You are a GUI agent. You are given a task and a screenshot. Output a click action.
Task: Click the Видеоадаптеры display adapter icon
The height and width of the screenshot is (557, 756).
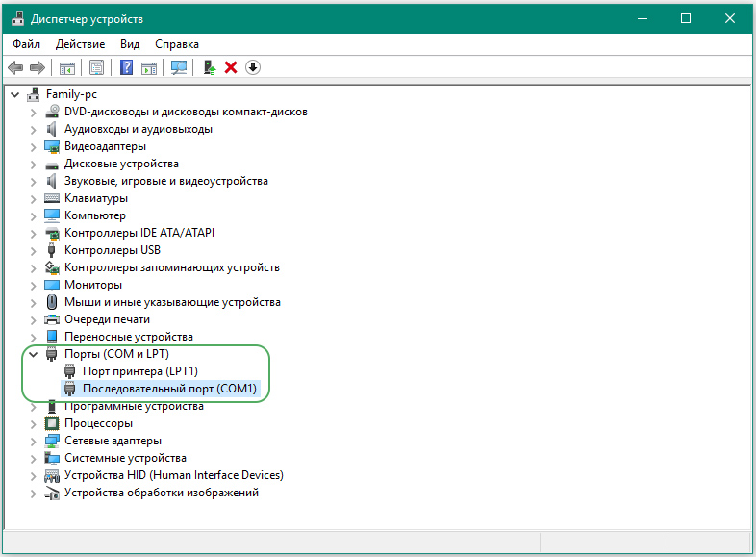coord(52,146)
